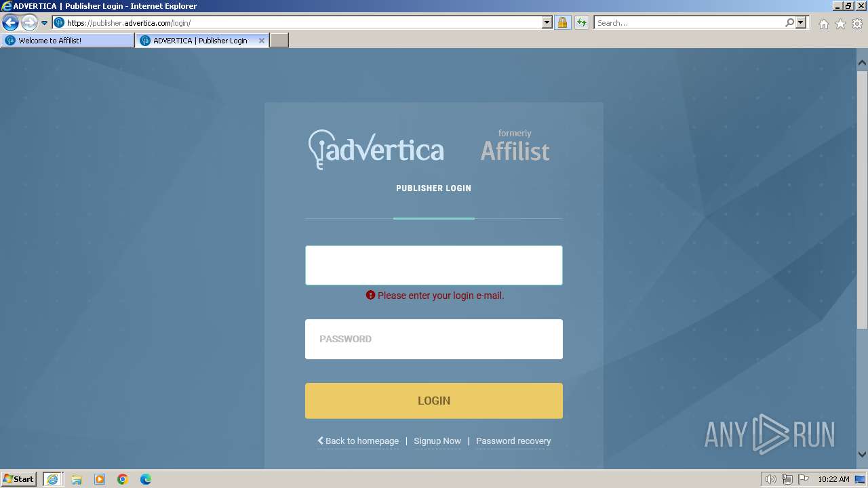Expand the address bar autocomplete dropdown

(x=547, y=23)
